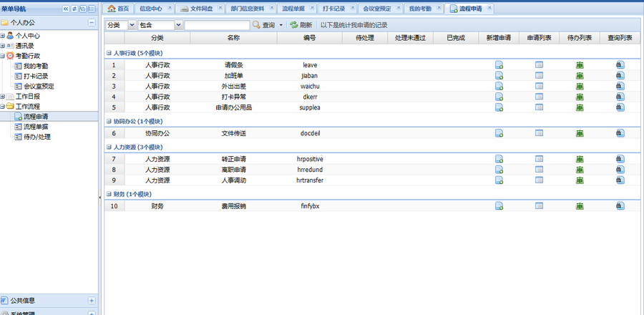Open application list icon for docdeil row

click(540, 132)
